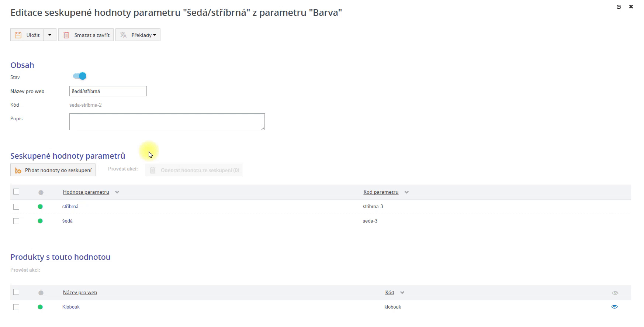The height and width of the screenshot is (327, 644).
Task: Click the open-in-new-window icon at top right
Action: (x=619, y=7)
